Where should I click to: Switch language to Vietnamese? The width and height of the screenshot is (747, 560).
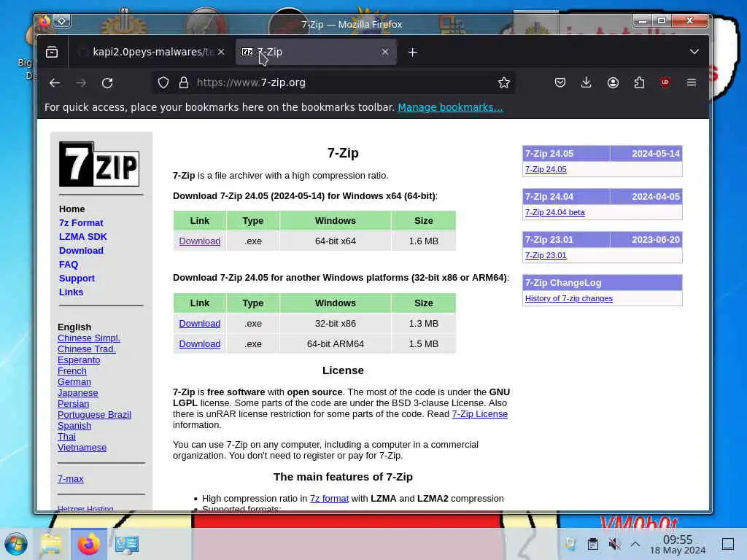[82, 448]
